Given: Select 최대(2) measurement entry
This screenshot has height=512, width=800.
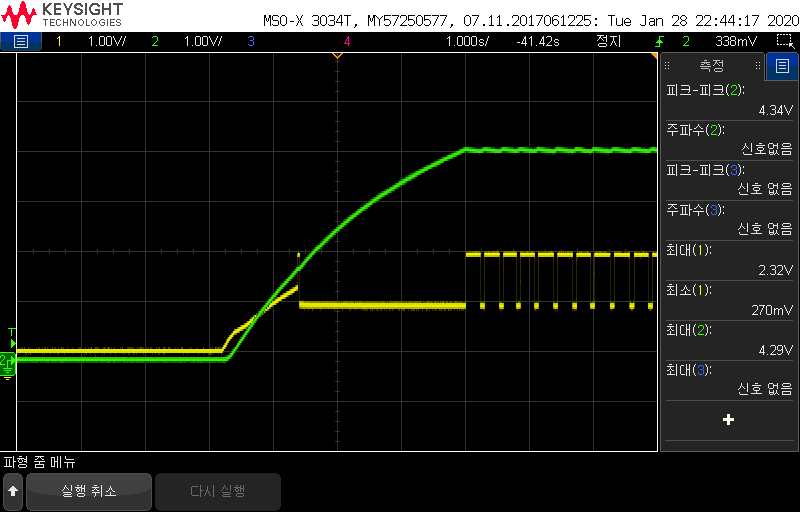Looking at the screenshot, I should click(x=729, y=339).
